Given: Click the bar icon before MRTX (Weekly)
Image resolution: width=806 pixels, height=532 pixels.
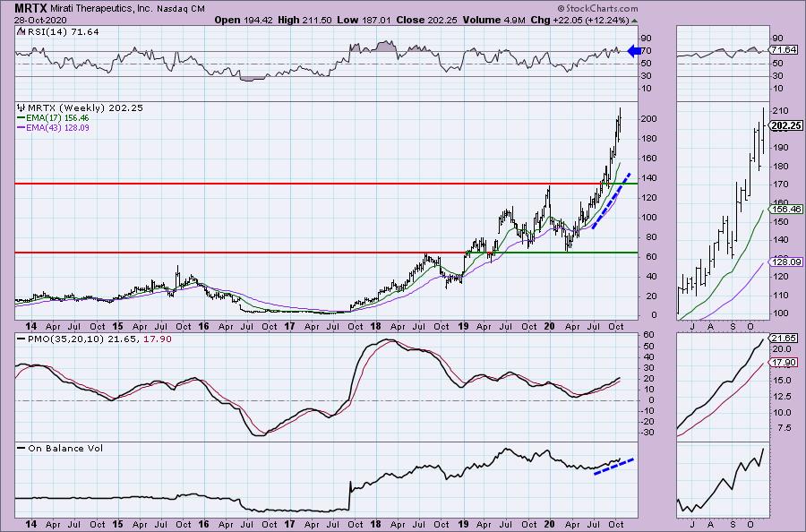Looking at the screenshot, I should click(x=21, y=108).
